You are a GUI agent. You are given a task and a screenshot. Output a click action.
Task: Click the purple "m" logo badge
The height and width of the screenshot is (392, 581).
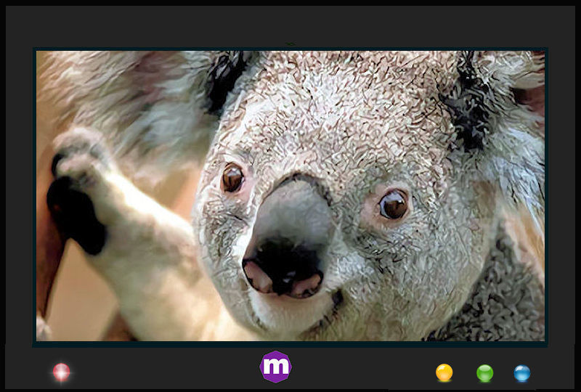click(x=275, y=367)
